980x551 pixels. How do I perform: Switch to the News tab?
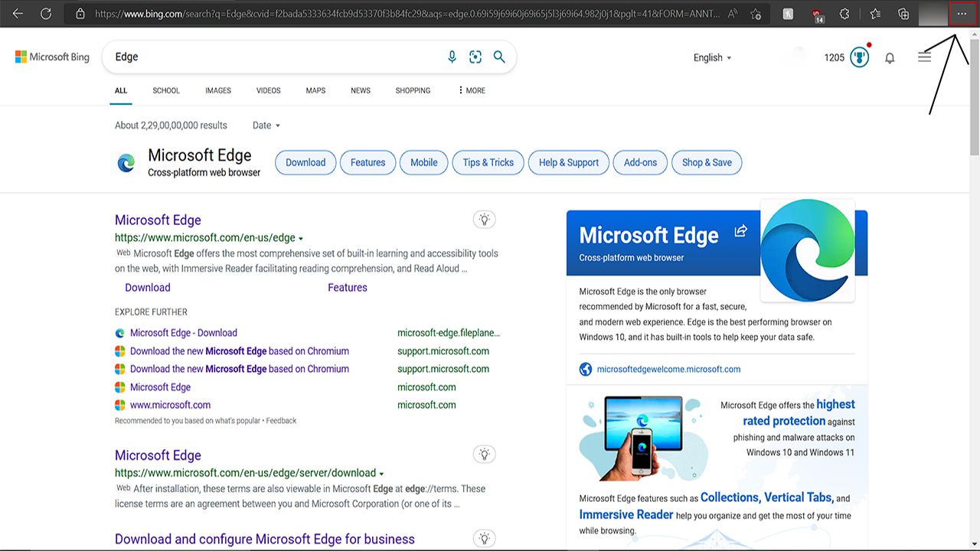[360, 90]
